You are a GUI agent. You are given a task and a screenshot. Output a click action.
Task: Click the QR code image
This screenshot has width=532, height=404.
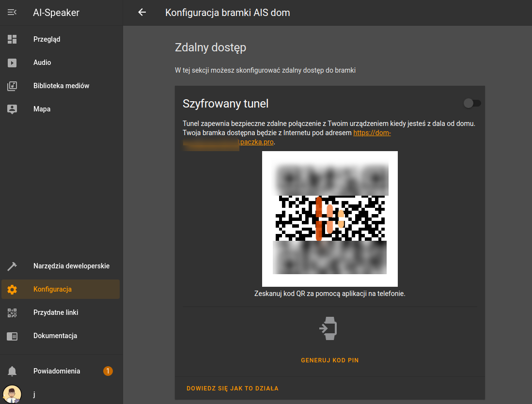pyautogui.click(x=330, y=219)
